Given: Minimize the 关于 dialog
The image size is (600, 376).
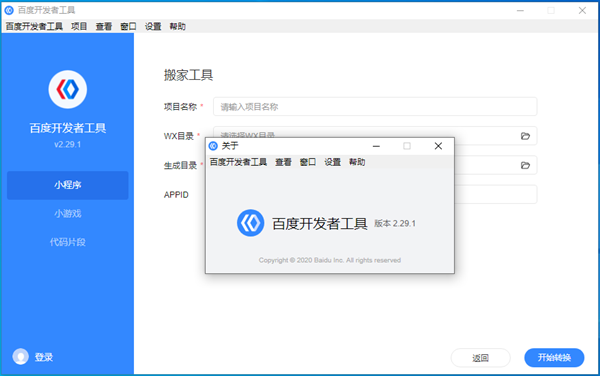Looking at the screenshot, I should pyautogui.click(x=376, y=146).
